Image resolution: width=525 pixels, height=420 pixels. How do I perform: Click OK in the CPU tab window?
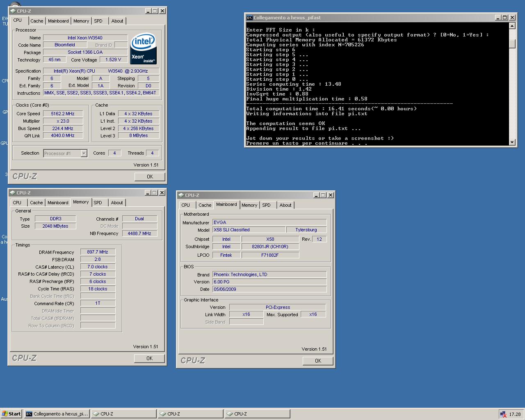point(150,177)
